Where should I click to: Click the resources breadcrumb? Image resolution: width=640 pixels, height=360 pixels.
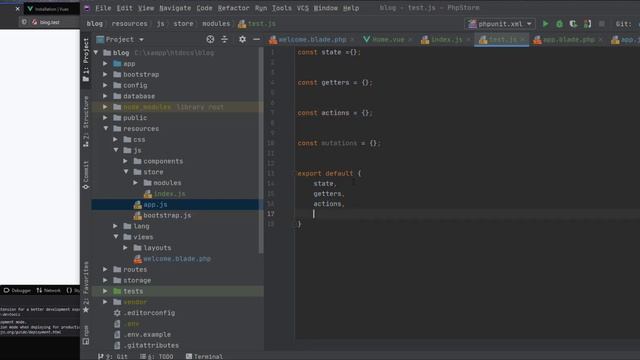pos(129,24)
